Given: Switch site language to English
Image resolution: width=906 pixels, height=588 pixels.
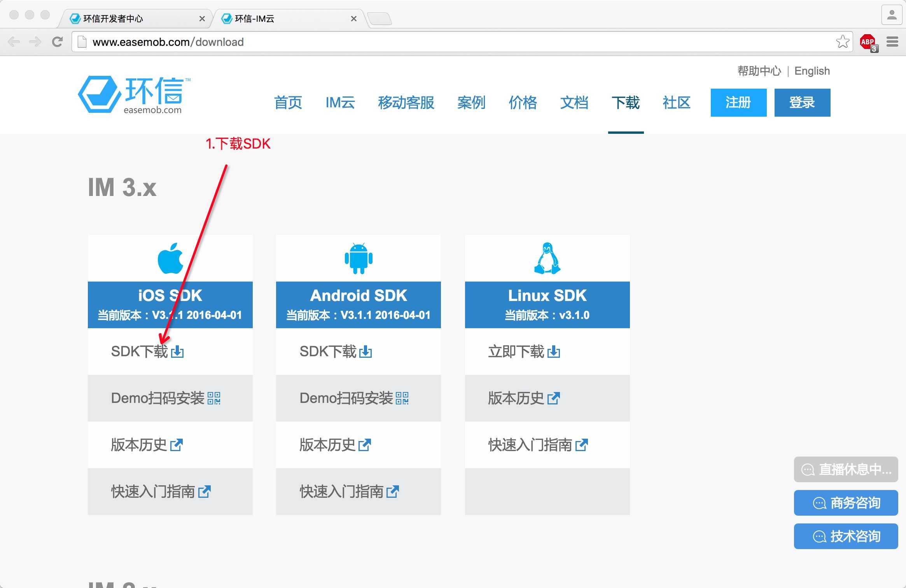Looking at the screenshot, I should tap(812, 71).
